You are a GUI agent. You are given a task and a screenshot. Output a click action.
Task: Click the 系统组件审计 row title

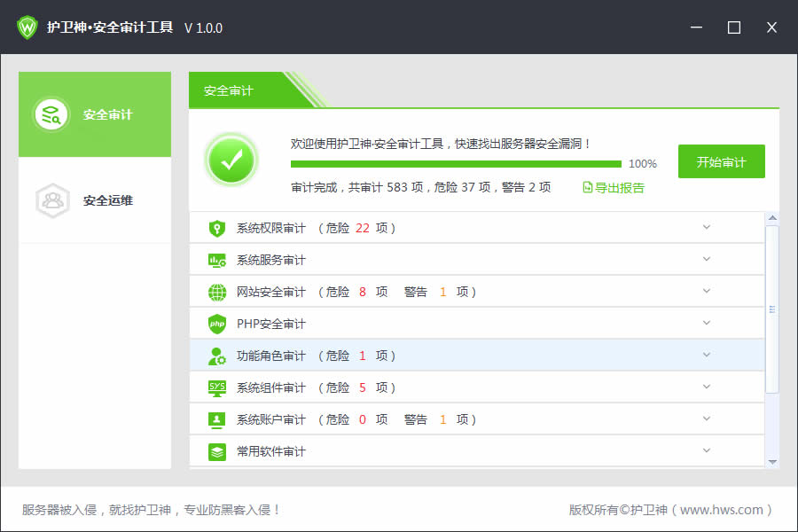click(x=271, y=388)
